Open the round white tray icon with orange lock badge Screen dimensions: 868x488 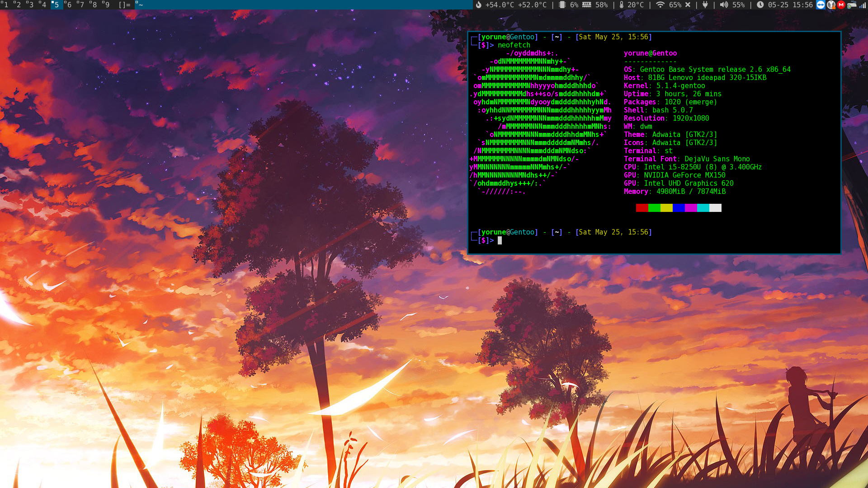point(831,5)
